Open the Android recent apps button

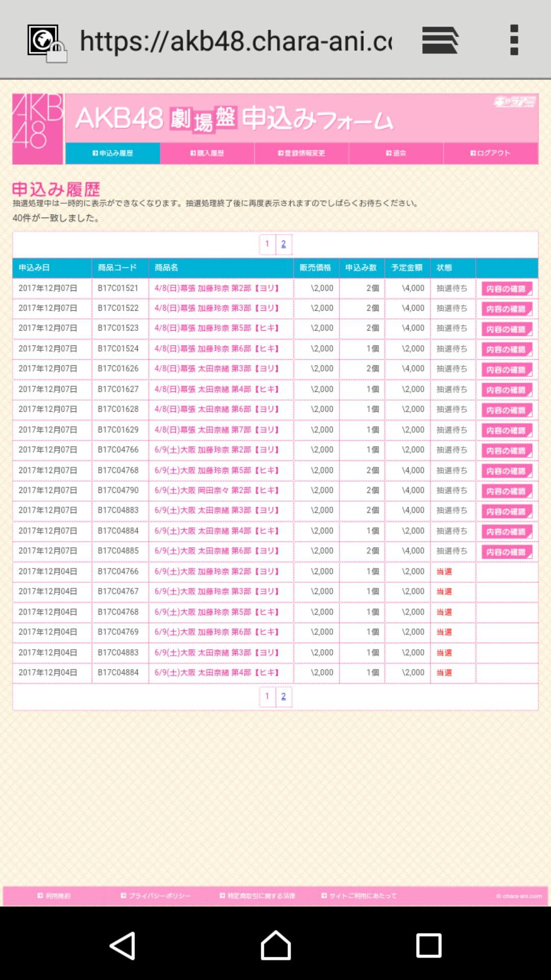point(429,945)
